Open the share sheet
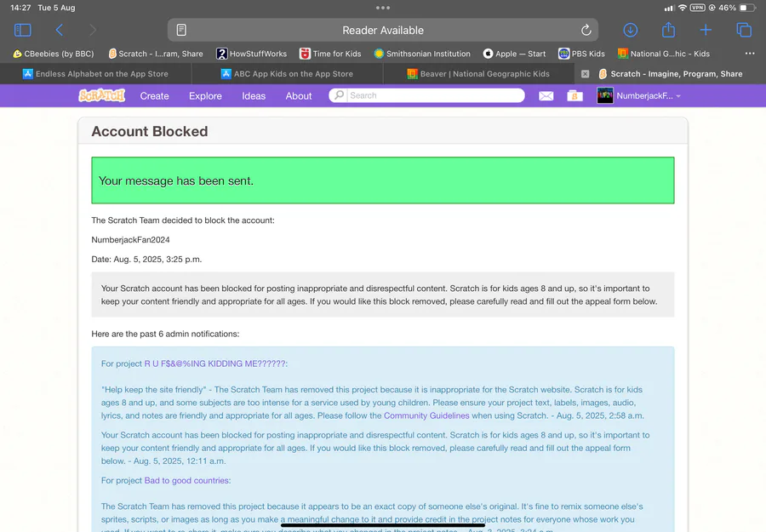Image resolution: width=766 pixels, height=532 pixels. pos(668,30)
